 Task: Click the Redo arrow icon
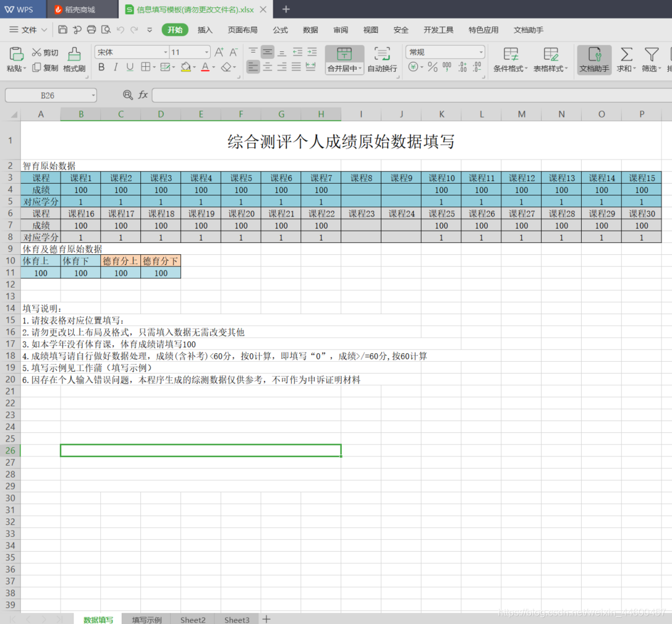click(x=135, y=30)
